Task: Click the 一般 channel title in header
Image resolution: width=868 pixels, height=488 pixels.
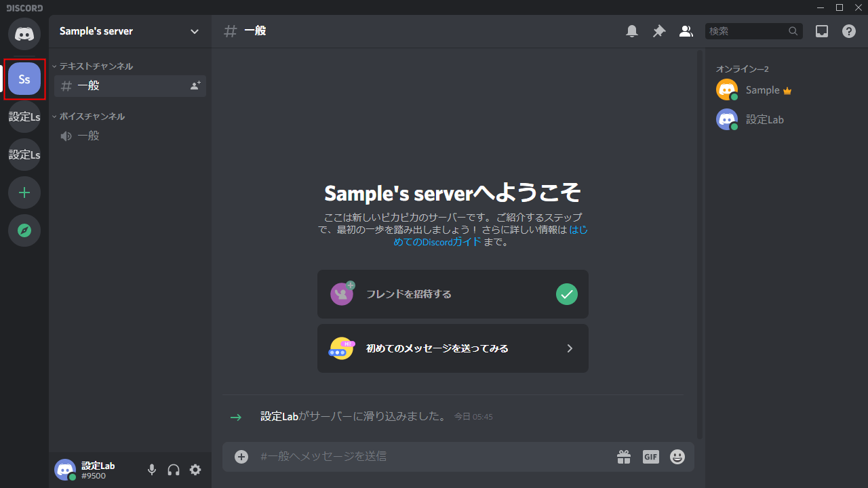Action: click(x=255, y=31)
